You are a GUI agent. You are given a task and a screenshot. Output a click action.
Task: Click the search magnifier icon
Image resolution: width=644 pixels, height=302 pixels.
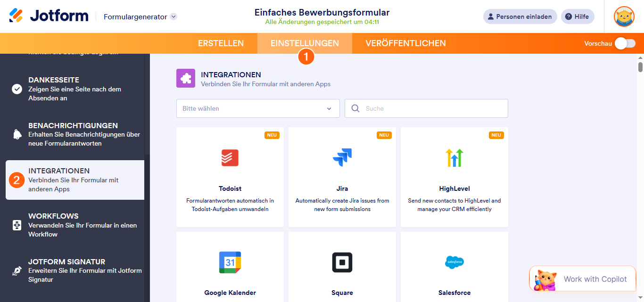[x=355, y=108]
